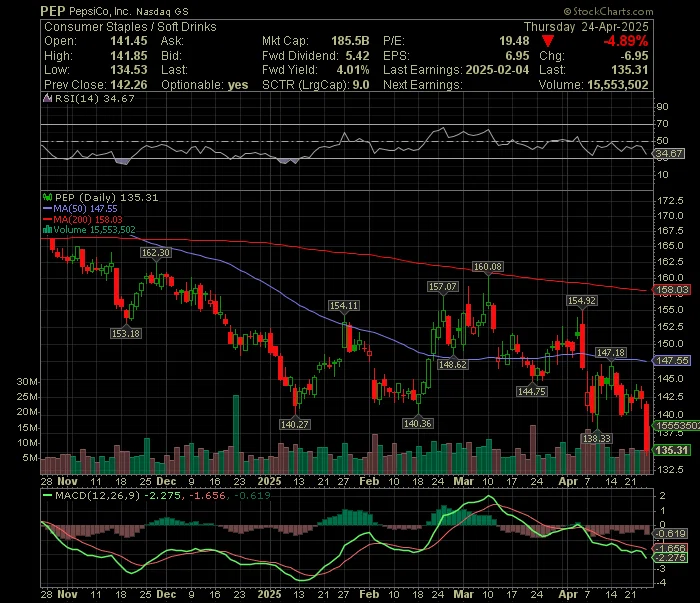Click the large December volume spike bar

236,434
